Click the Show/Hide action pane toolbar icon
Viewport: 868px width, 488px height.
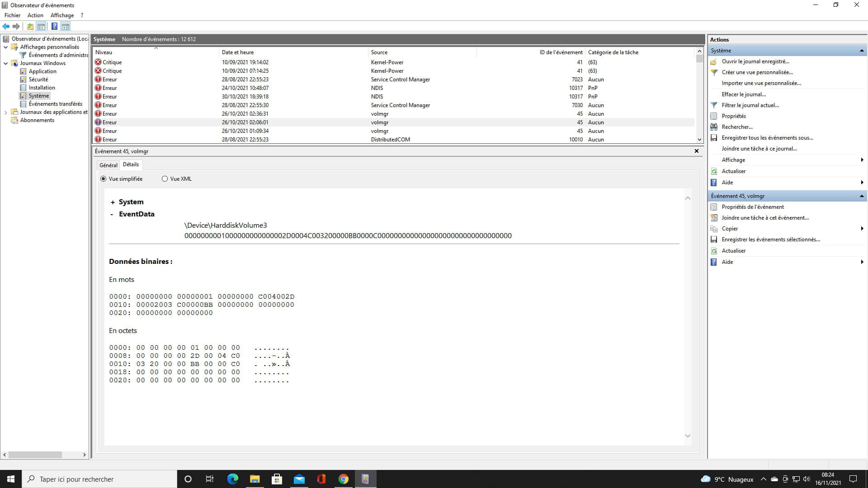tap(65, 26)
